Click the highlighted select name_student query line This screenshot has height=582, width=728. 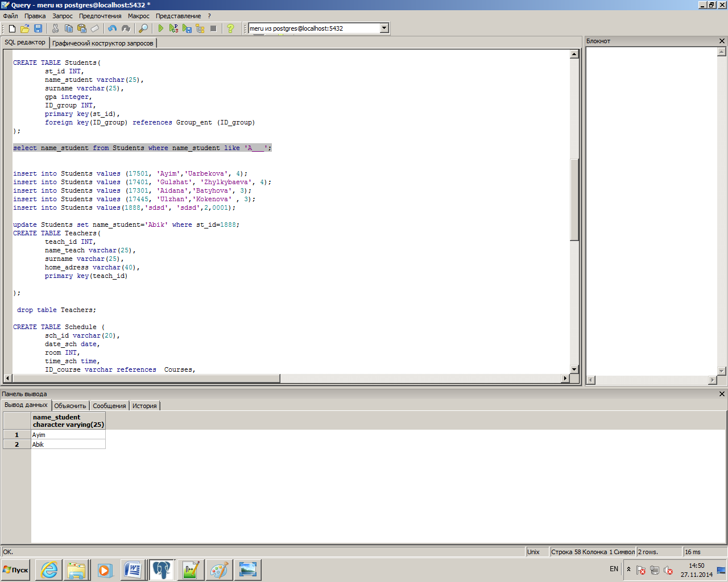coord(142,148)
